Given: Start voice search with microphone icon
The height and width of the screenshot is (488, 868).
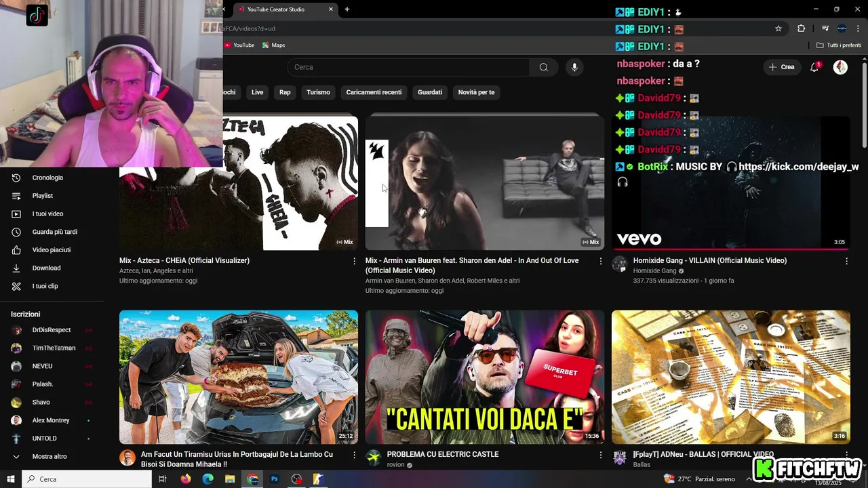Looking at the screenshot, I should [574, 67].
